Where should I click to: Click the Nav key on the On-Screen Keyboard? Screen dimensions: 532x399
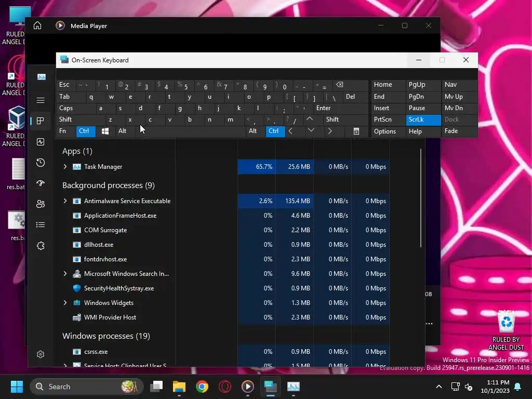coord(459,85)
